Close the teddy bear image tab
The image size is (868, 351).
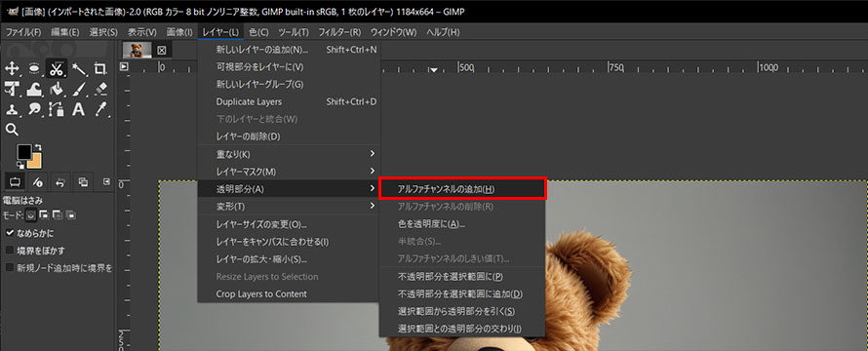(x=162, y=51)
